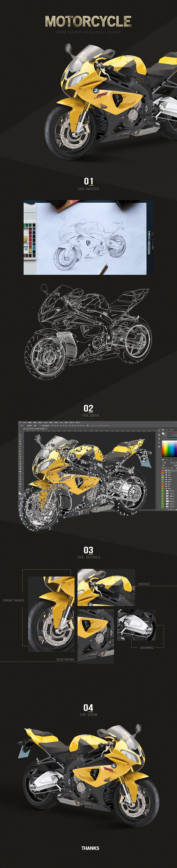Click the bearing detail image
This screenshot has width=177, height=868.
136,625
